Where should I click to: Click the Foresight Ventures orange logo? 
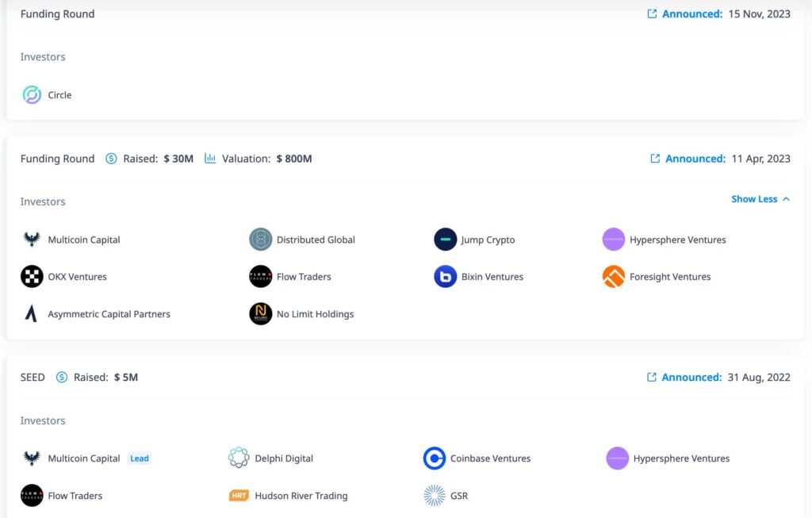point(614,277)
